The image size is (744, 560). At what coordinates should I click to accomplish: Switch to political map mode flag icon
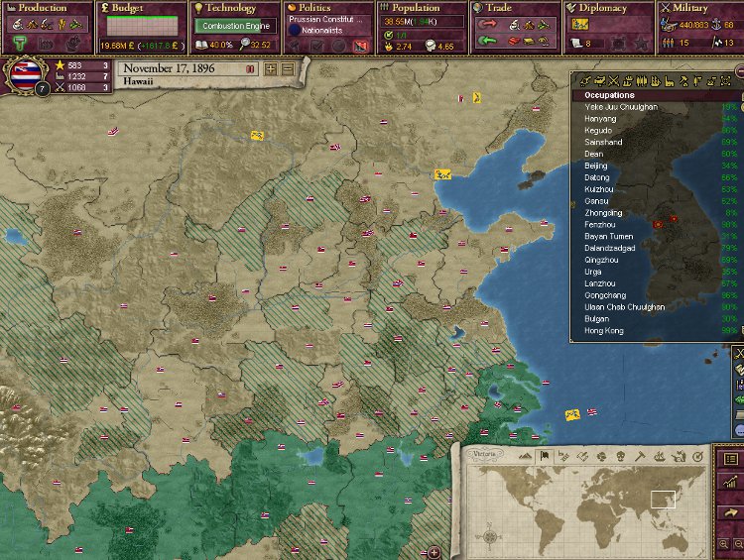pyautogui.click(x=543, y=456)
